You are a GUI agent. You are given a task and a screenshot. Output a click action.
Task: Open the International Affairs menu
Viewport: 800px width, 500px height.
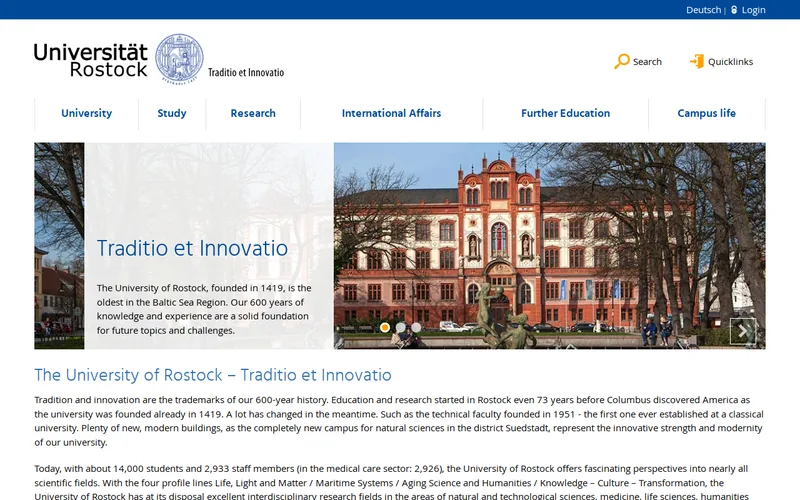(x=391, y=113)
